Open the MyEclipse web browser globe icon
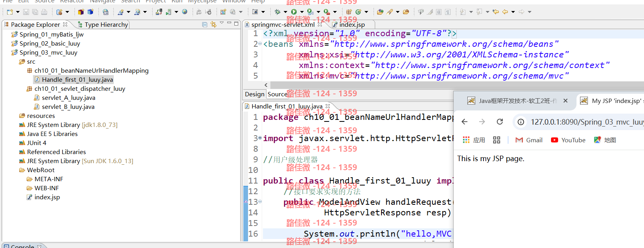The width and height of the screenshot is (644, 248). coord(184,12)
